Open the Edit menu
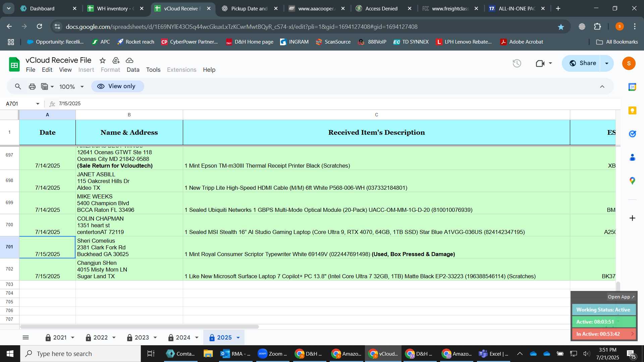The image size is (644, 362). [x=47, y=70]
